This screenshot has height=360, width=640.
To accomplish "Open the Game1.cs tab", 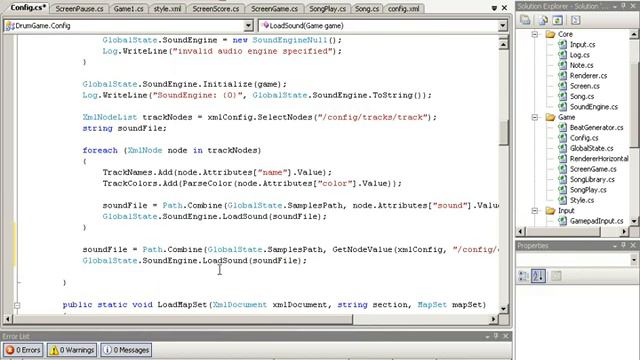I will click(x=128, y=9).
